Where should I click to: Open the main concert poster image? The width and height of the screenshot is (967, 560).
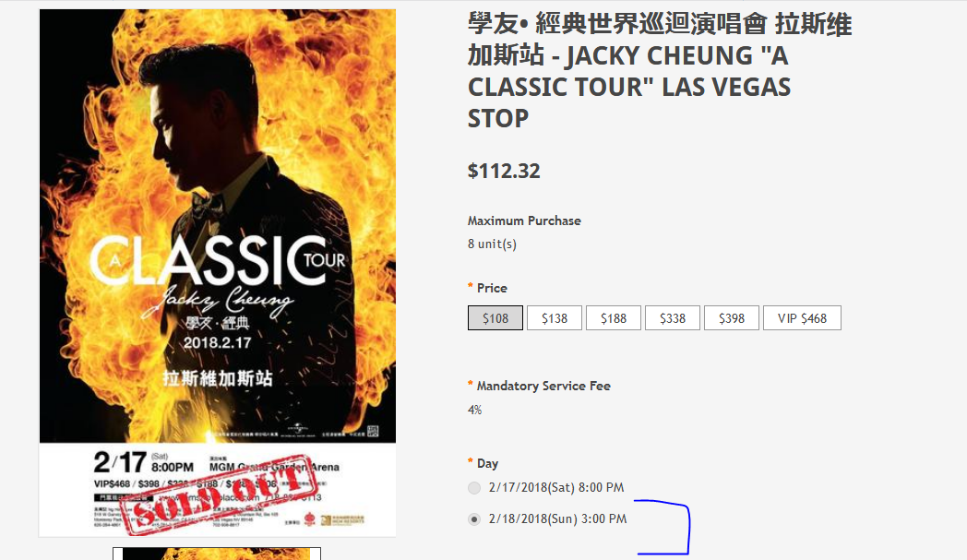218,272
